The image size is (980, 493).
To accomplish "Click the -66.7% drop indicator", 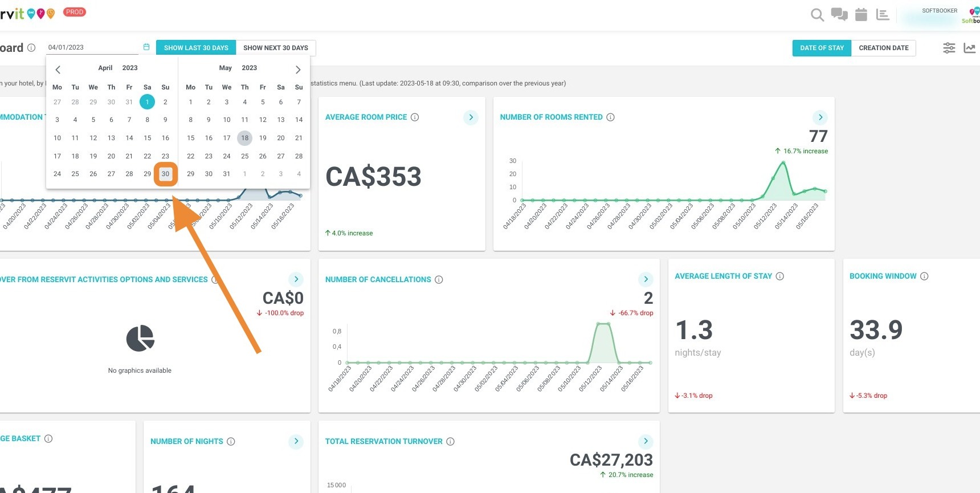I will coord(631,313).
